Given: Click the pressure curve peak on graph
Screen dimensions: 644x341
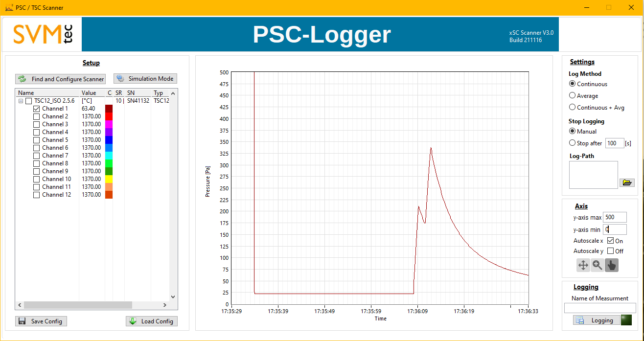Looking at the screenshot, I should [x=431, y=147].
